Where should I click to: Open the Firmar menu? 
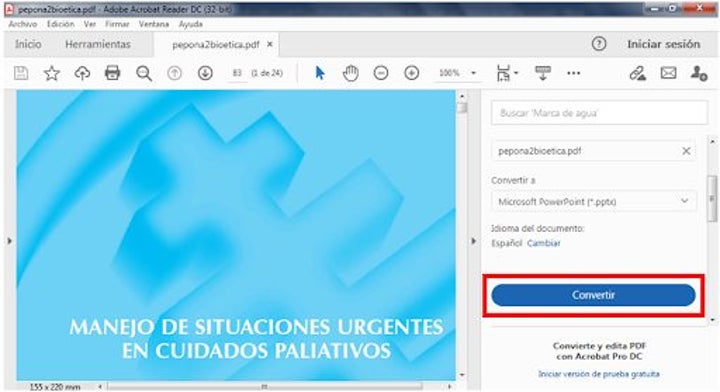[x=117, y=24]
